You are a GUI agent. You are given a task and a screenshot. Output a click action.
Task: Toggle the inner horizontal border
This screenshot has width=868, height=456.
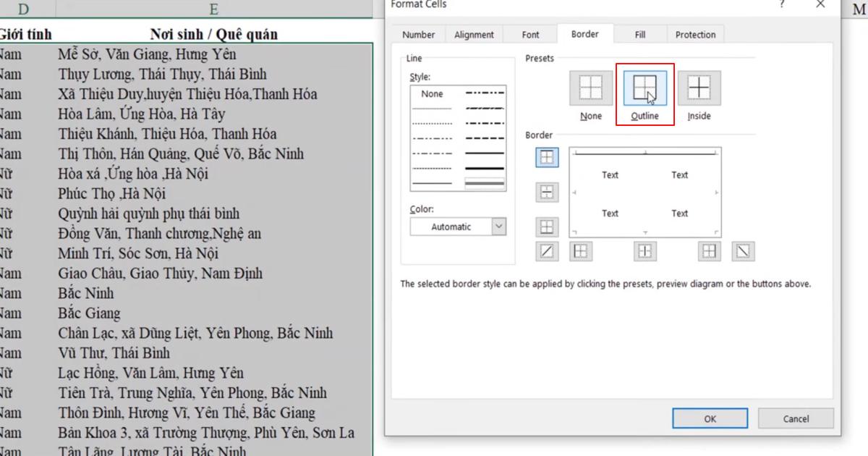(547, 192)
